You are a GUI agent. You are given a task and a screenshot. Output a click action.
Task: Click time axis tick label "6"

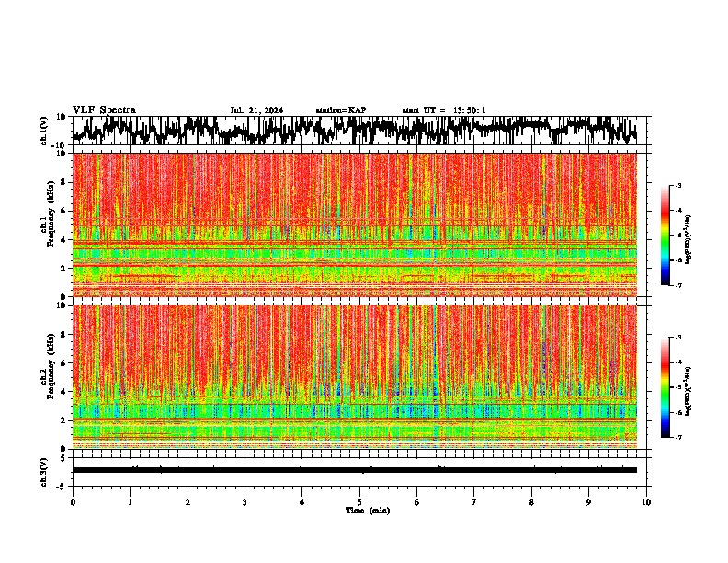pos(417,502)
